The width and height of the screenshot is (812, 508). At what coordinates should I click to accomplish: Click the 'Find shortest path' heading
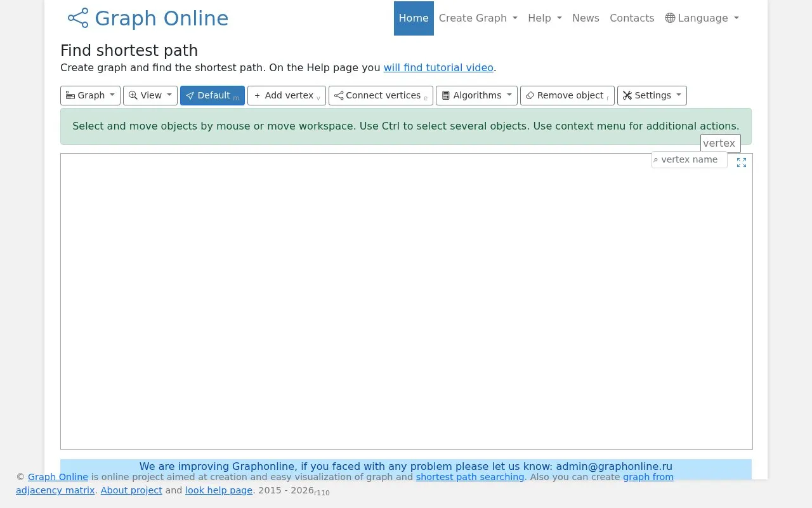[x=129, y=51]
